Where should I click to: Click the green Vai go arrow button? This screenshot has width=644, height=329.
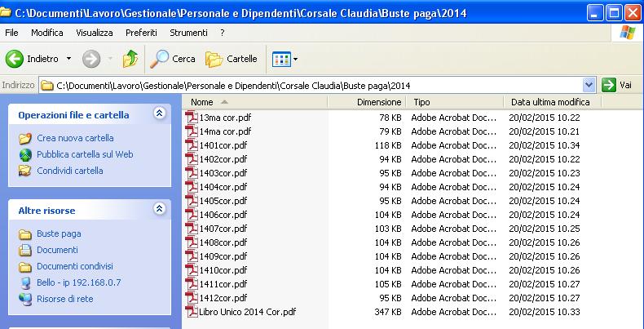[609, 85]
